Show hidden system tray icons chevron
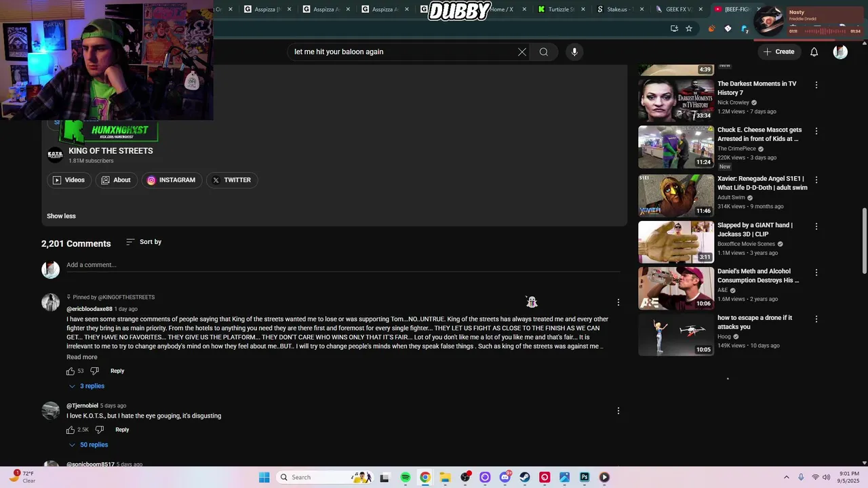Screen dimensions: 868x488 tap(787, 477)
